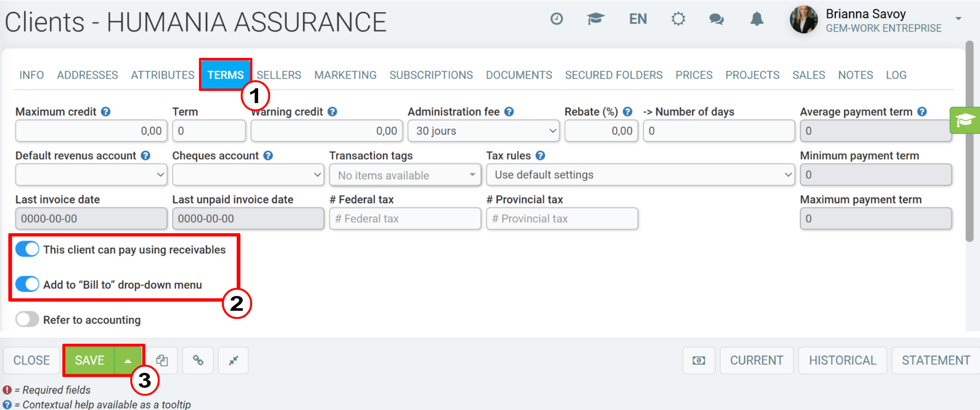The image size is (980, 410).
Task: Click the link chain icon in bottom toolbar
Action: pos(198,360)
